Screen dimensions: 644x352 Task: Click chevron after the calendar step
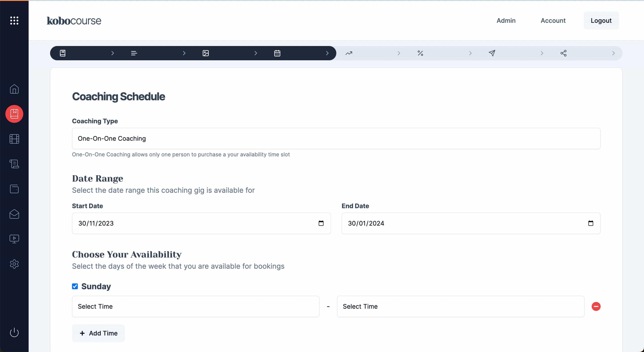[x=327, y=53]
